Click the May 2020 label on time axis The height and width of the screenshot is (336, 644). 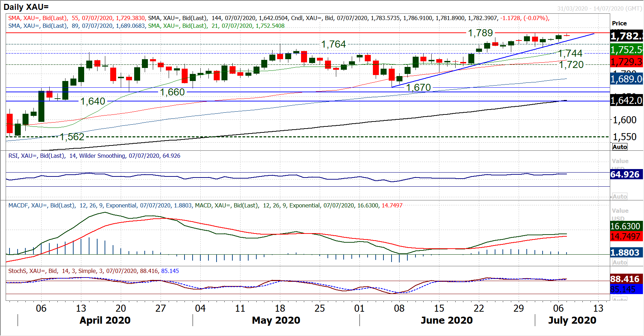pyautogui.click(x=276, y=320)
